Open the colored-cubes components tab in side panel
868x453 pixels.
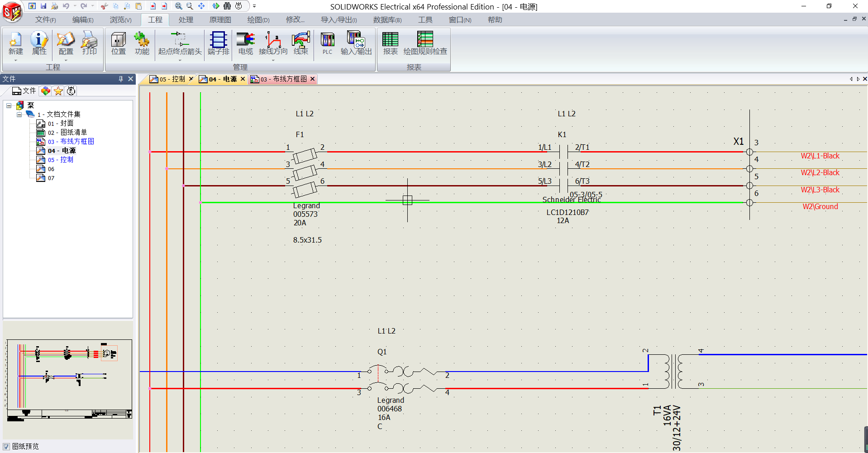coord(45,91)
